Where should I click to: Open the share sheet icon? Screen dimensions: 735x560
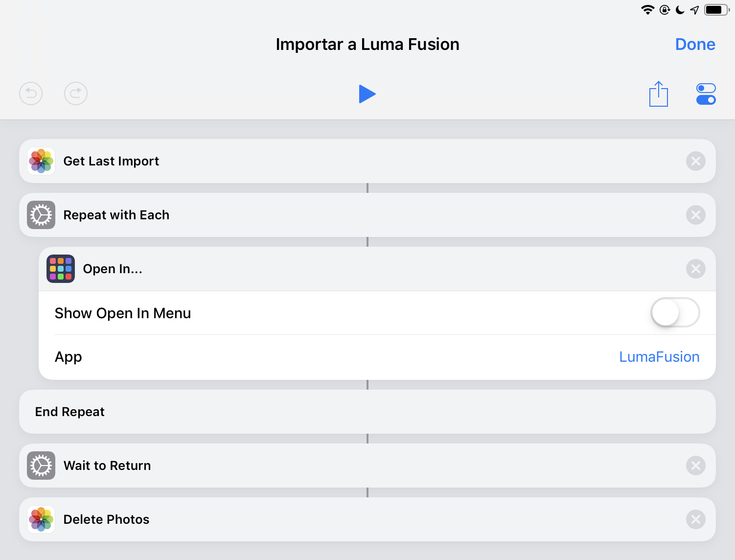click(x=658, y=94)
